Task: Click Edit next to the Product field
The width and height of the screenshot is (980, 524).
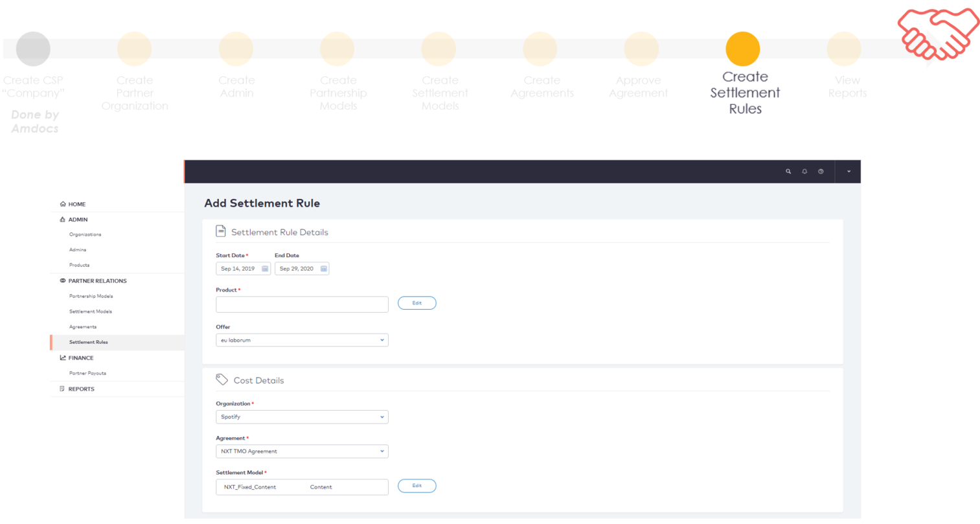Action: [x=417, y=303]
